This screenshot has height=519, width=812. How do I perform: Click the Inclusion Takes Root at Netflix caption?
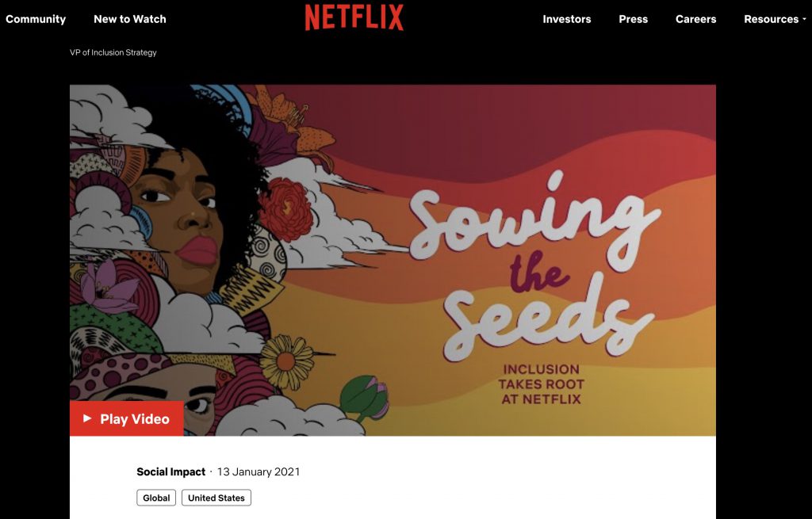541,384
